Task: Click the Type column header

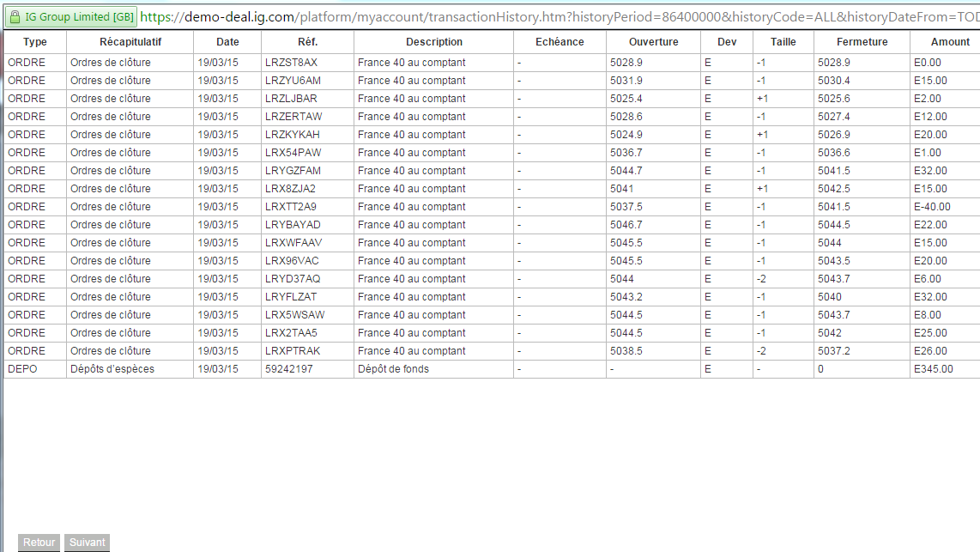Action: pyautogui.click(x=35, y=42)
